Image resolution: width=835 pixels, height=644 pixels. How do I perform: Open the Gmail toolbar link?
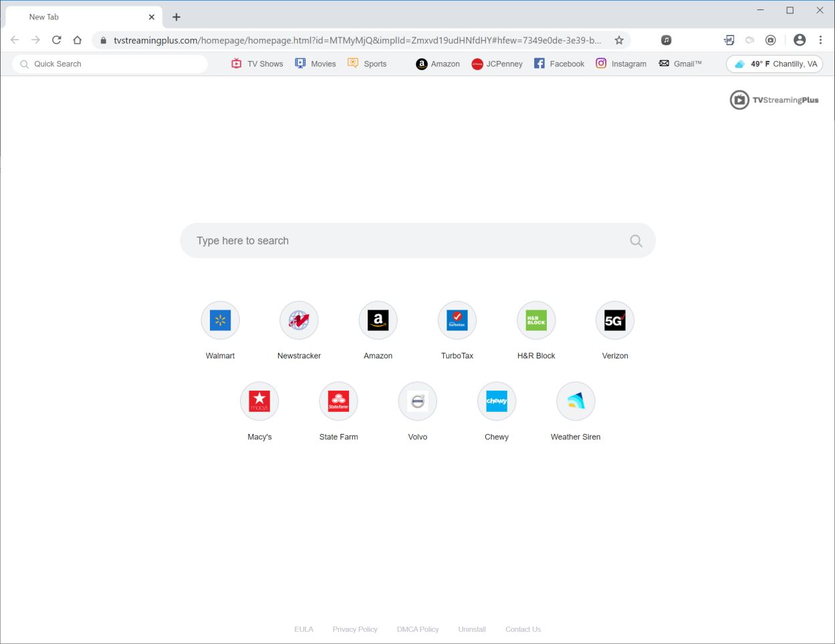680,64
